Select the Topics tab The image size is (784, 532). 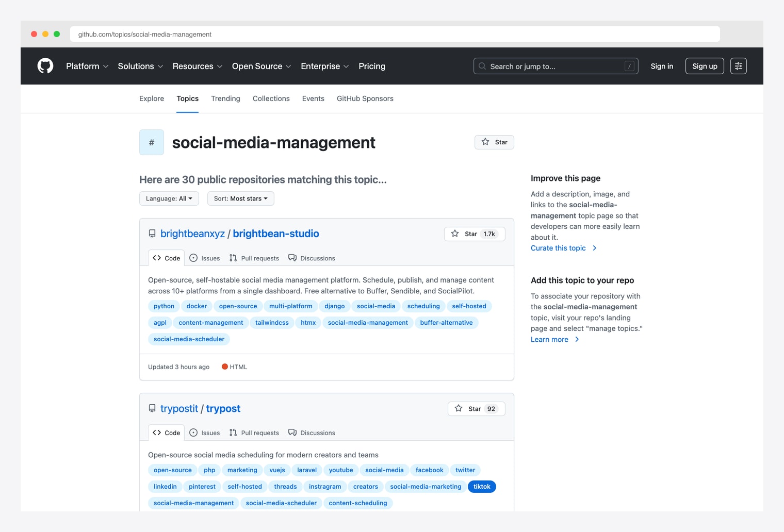187,98
